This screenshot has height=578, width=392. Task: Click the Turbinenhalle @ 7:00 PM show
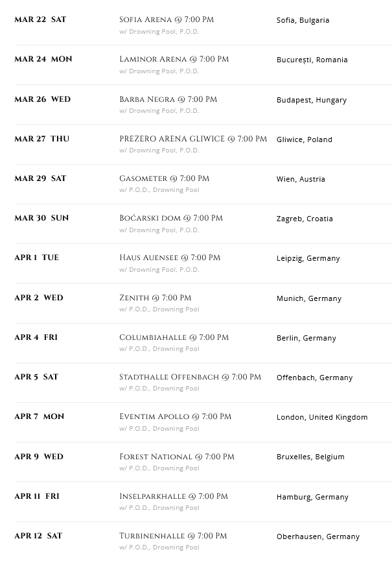[x=173, y=536]
